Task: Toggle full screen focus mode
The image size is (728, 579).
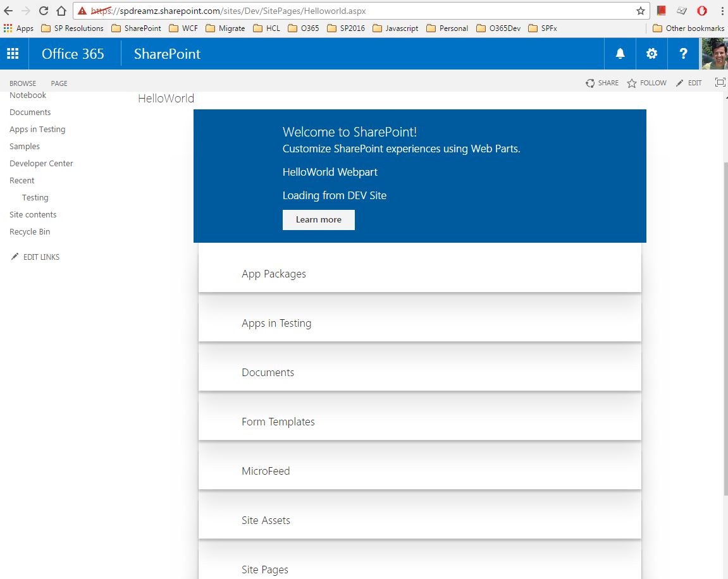Action: (x=720, y=82)
